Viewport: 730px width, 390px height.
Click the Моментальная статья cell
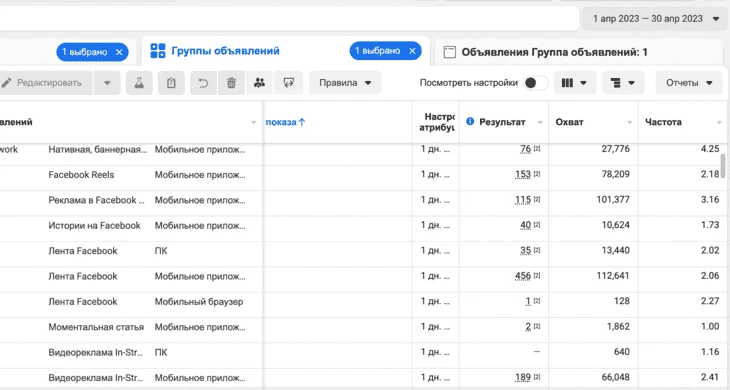(x=96, y=327)
